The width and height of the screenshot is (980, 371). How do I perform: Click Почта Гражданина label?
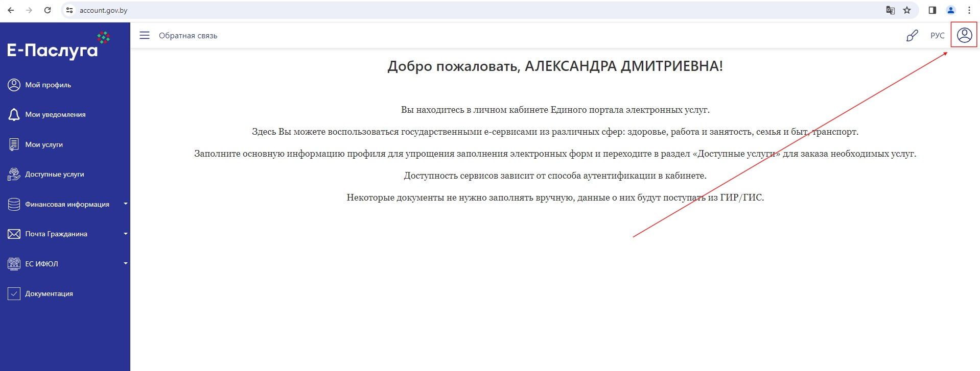coord(56,234)
